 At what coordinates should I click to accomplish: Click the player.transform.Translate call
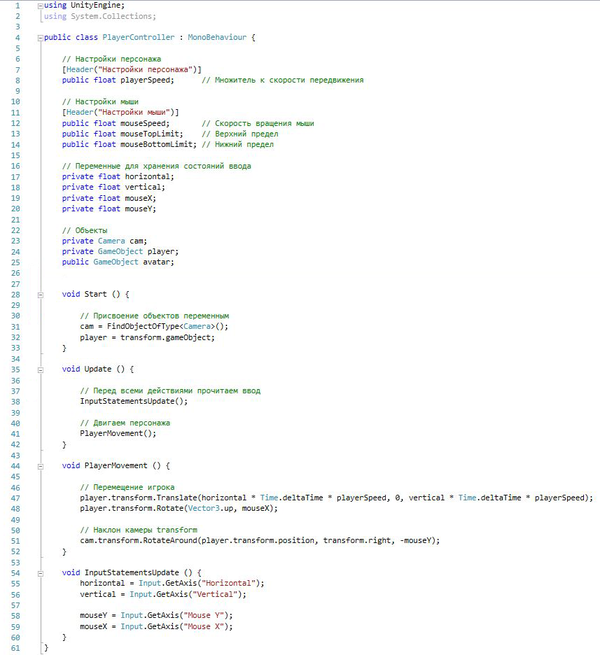coord(140,497)
